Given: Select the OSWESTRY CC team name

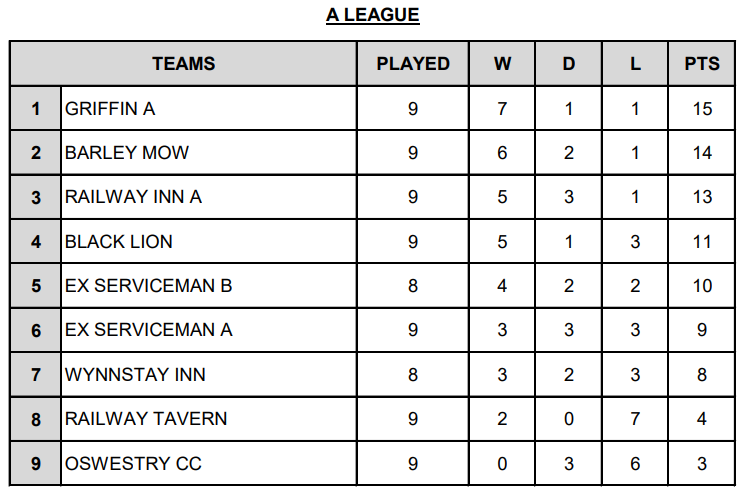Looking at the screenshot, I should pyautogui.click(x=126, y=463).
